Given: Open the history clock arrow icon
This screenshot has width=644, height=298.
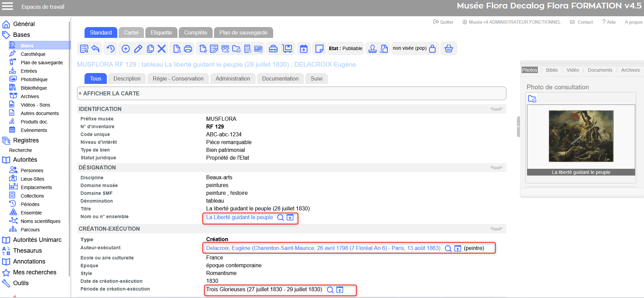Looking at the screenshot, I should click(x=111, y=49).
